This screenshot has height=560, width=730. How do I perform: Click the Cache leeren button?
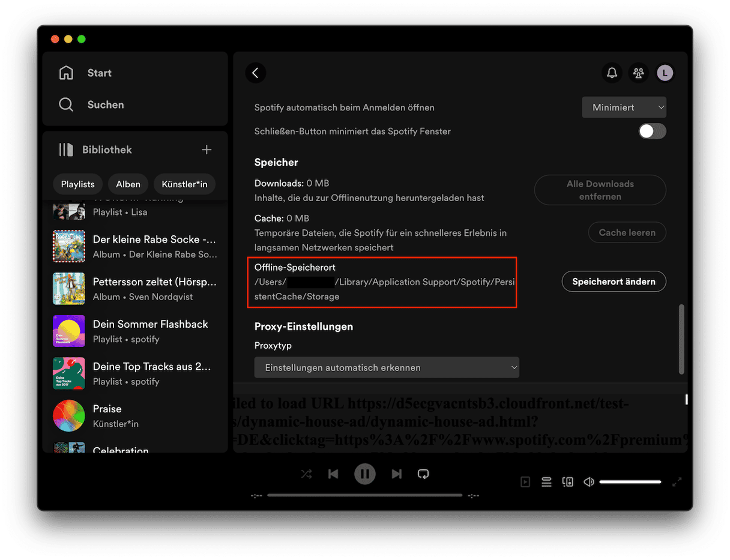tap(627, 232)
